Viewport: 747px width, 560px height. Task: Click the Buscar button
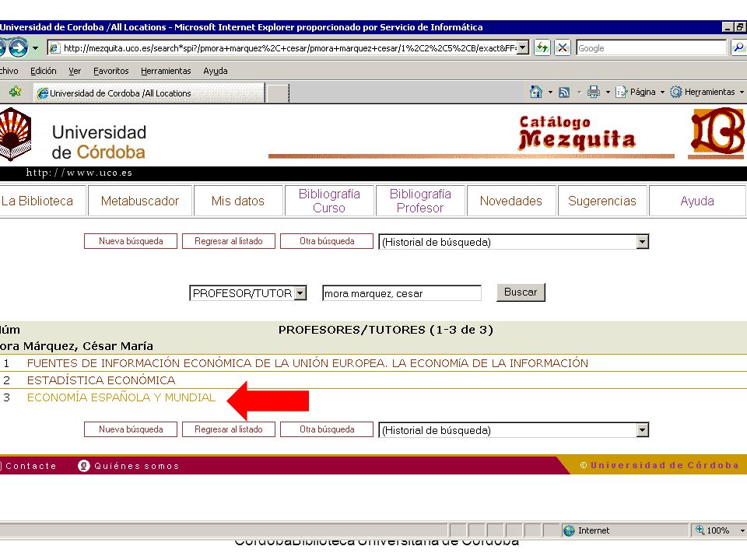521,292
